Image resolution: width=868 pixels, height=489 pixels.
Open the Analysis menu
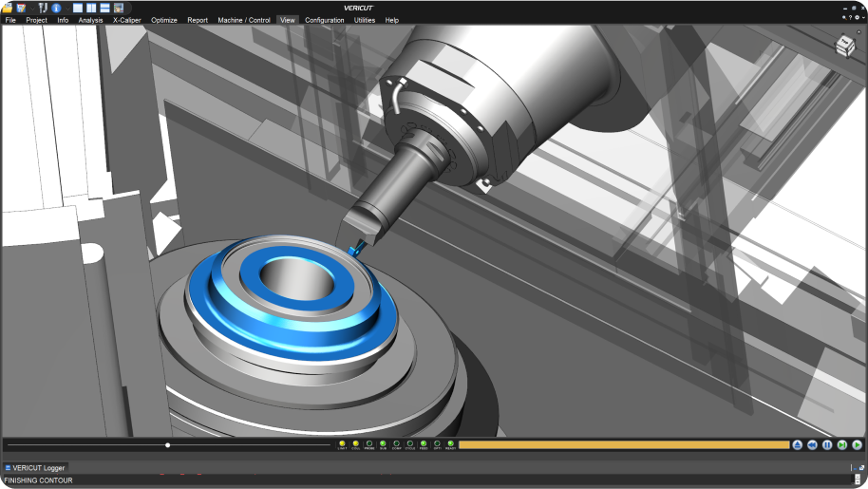pyautogui.click(x=90, y=20)
